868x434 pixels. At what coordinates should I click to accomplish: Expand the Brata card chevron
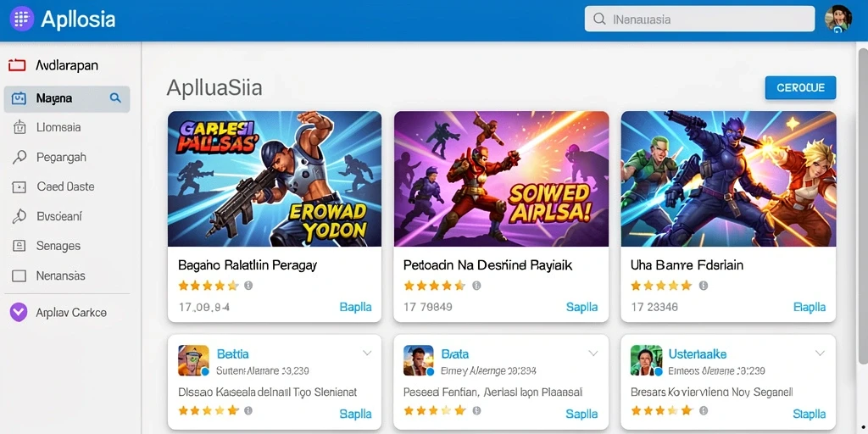[x=593, y=353]
